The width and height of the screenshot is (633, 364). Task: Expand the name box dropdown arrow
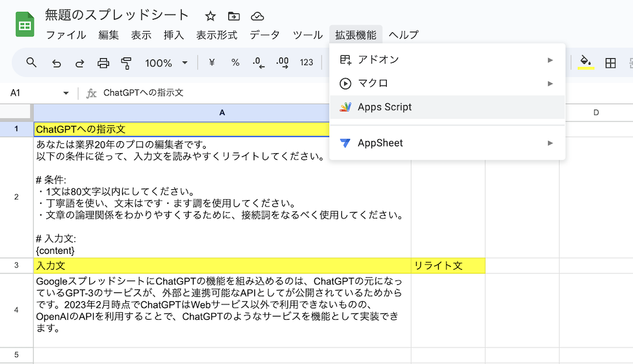pyautogui.click(x=66, y=93)
